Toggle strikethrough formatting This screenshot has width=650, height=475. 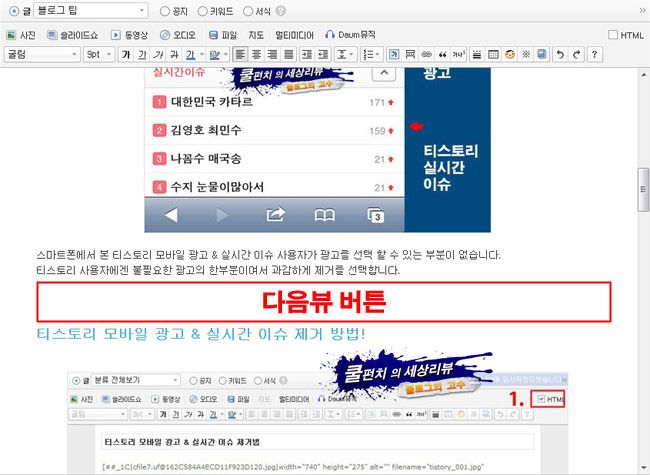coord(174,55)
